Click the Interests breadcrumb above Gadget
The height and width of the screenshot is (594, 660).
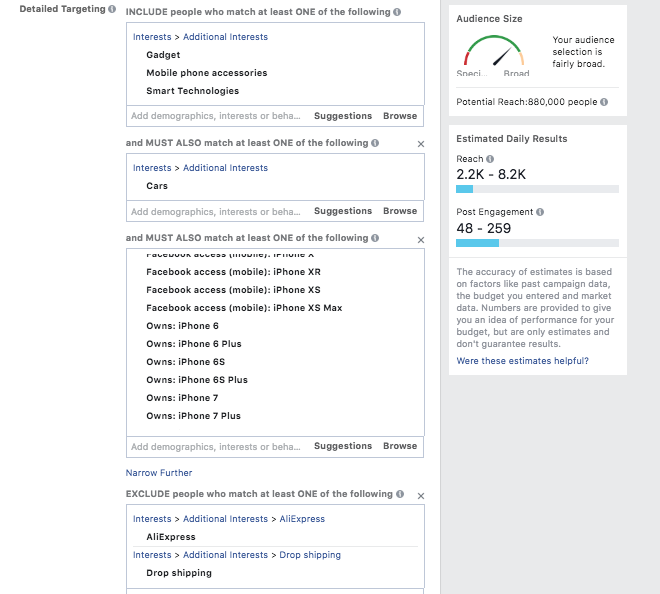(152, 37)
